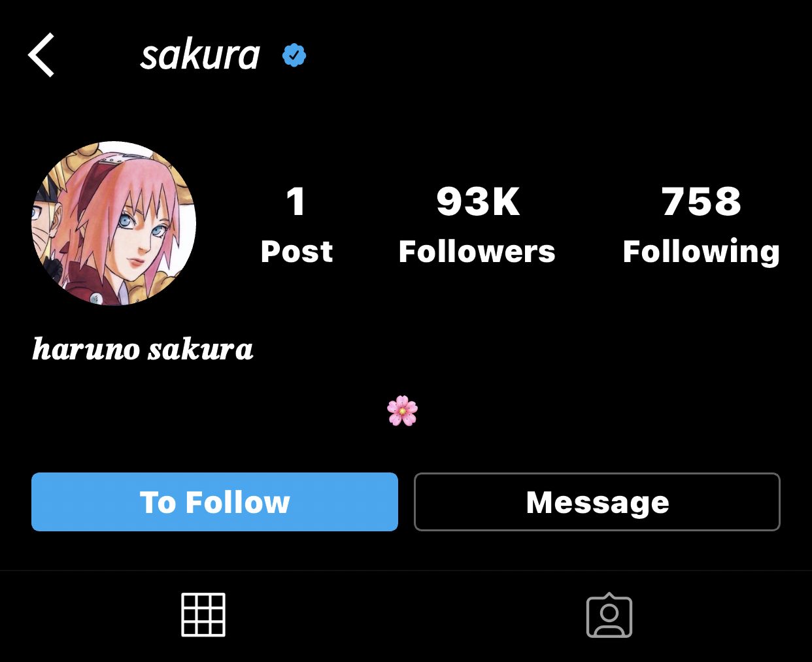812x662 pixels.
Task: Open the 758 following count
Action: pos(702,201)
